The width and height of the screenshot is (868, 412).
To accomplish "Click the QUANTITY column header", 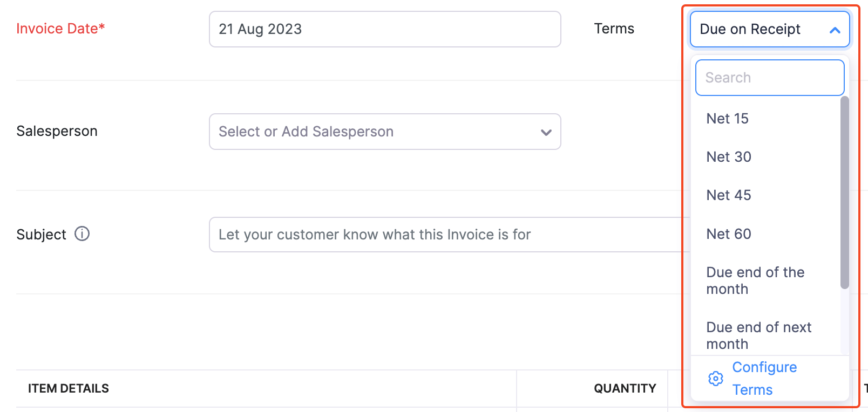I will [x=625, y=388].
